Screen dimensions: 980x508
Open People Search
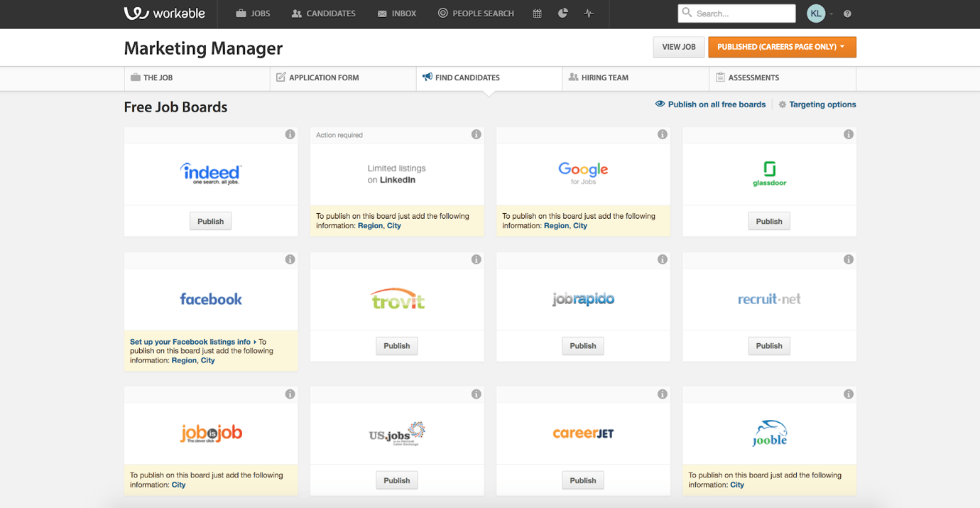point(476,13)
